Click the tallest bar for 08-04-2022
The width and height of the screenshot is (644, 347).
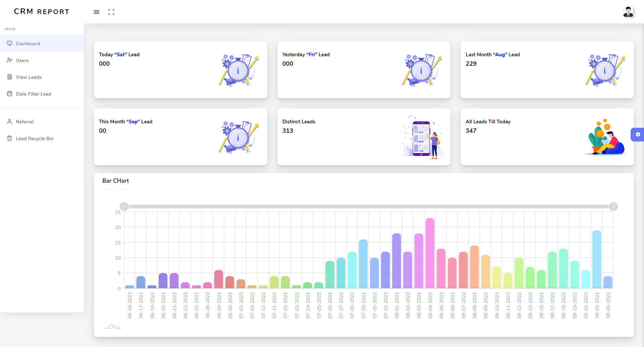coord(430,253)
